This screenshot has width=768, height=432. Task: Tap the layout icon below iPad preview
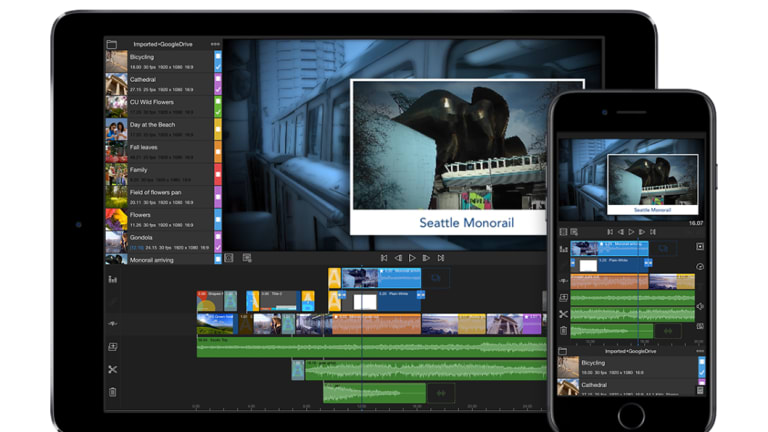247,258
